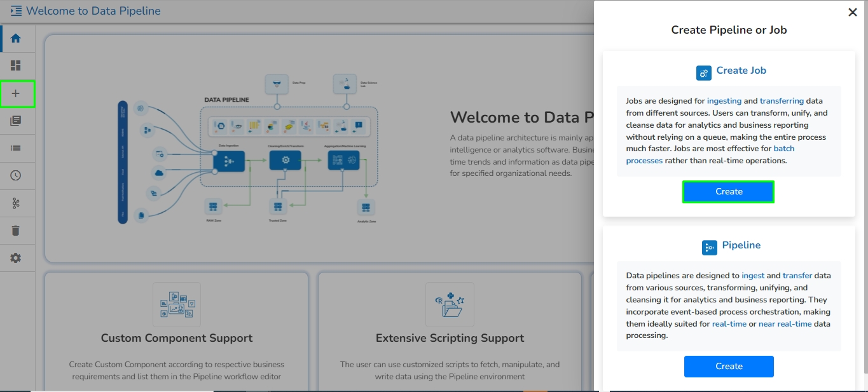Click the Create button under Pipeline
The height and width of the screenshot is (392, 868).
[729, 367]
